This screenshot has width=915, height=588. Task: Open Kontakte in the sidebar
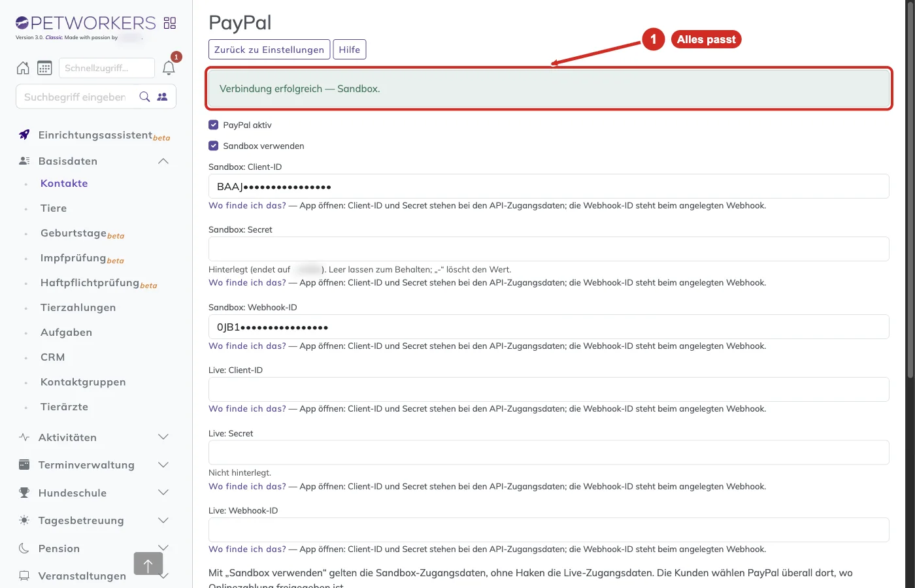[x=64, y=184]
